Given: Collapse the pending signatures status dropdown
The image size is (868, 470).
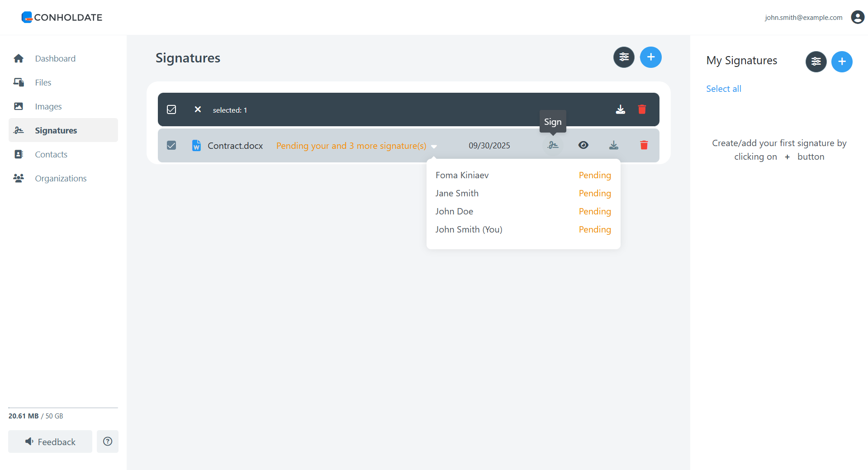Looking at the screenshot, I should pyautogui.click(x=434, y=146).
